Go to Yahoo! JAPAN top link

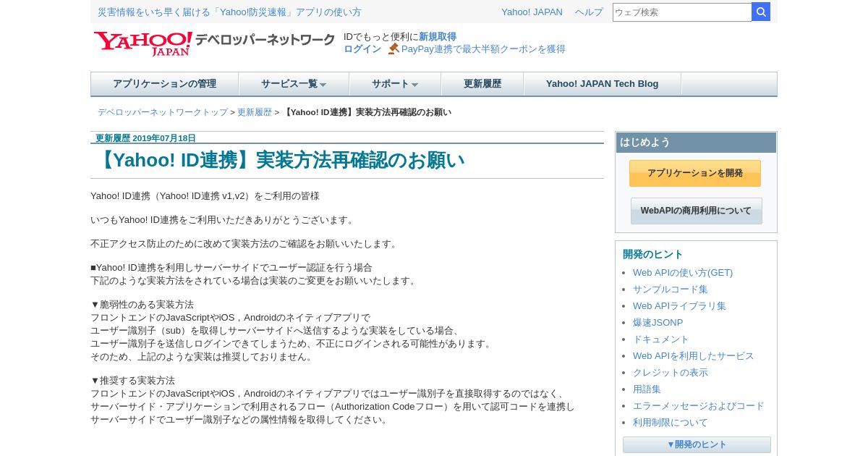tap(532, 12)
